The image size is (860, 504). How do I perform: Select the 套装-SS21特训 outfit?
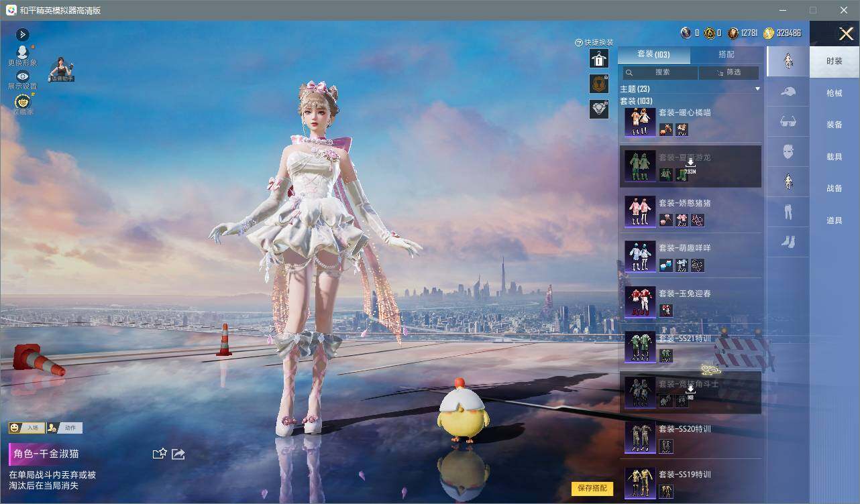tap(690, 346)
